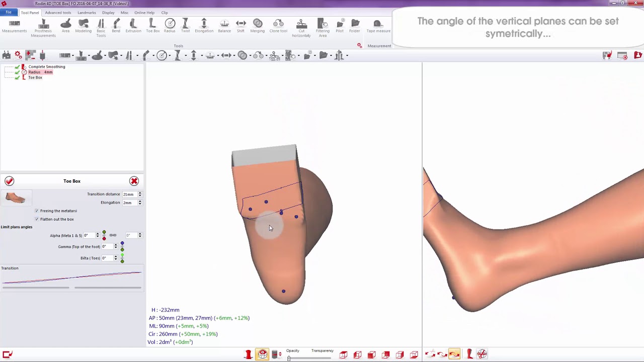644x362 pixels.
Task: Step Elongation value spinner
Action: (140, 203)
